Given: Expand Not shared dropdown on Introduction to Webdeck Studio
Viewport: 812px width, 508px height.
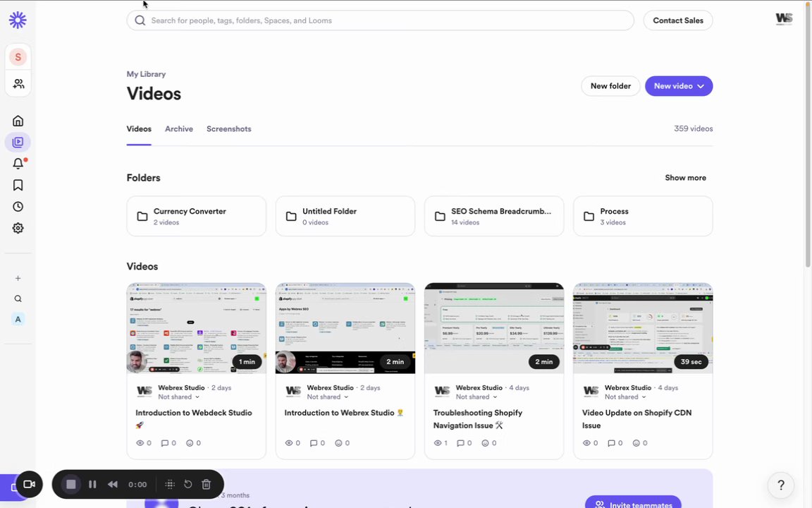Looking at the screenshot, I should click(x=179, y=397).
